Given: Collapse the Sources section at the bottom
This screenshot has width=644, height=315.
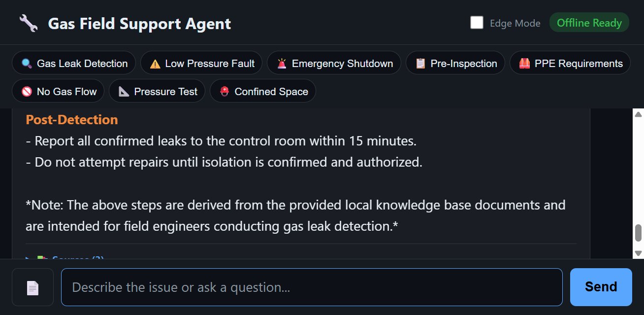Looking at the screenshot, I should [x=28, y=259].
